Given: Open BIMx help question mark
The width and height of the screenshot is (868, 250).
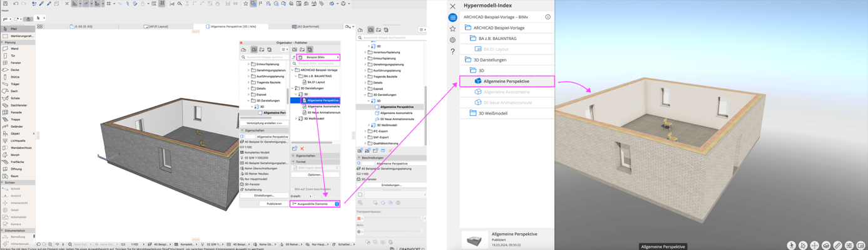Looking at the screenshot, I should [x=452, y=51].
